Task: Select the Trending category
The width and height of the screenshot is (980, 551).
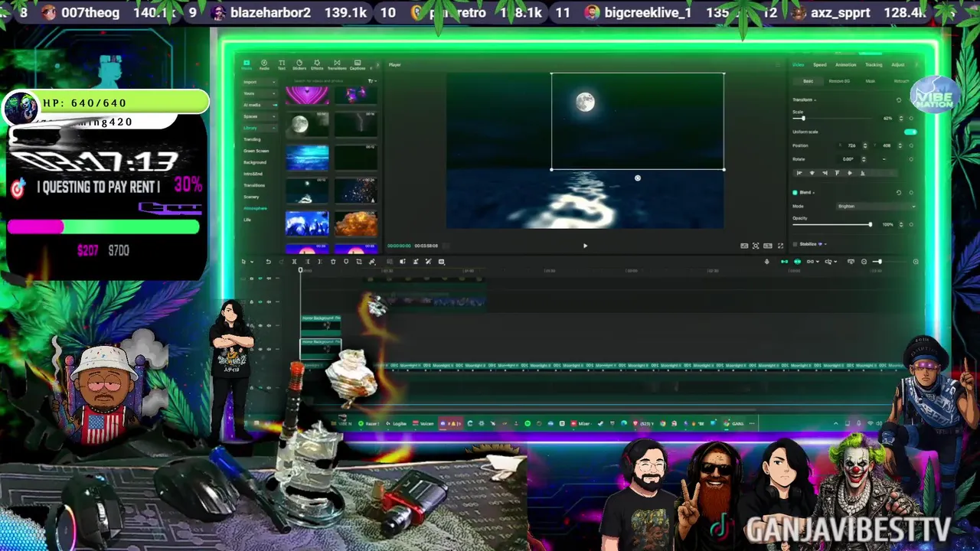Action: click(x=253, y=139)
